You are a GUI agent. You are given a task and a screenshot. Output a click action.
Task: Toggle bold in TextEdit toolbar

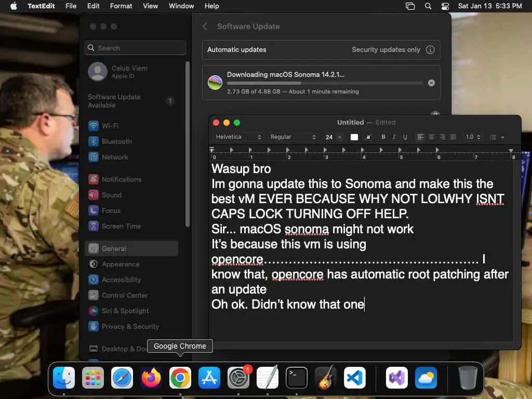[x=383, y=137]
